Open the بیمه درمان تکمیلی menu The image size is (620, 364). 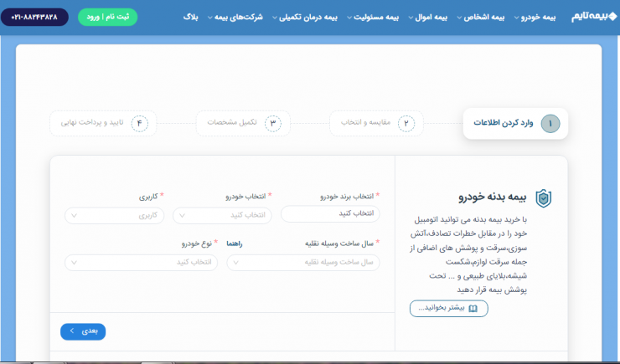click(x=305, y=18)
